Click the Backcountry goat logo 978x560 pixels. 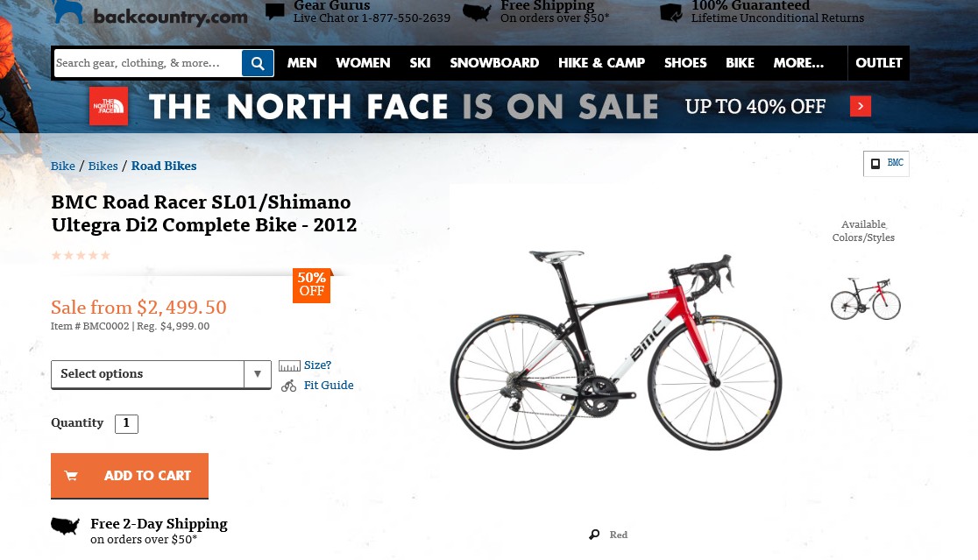point(69,11)
